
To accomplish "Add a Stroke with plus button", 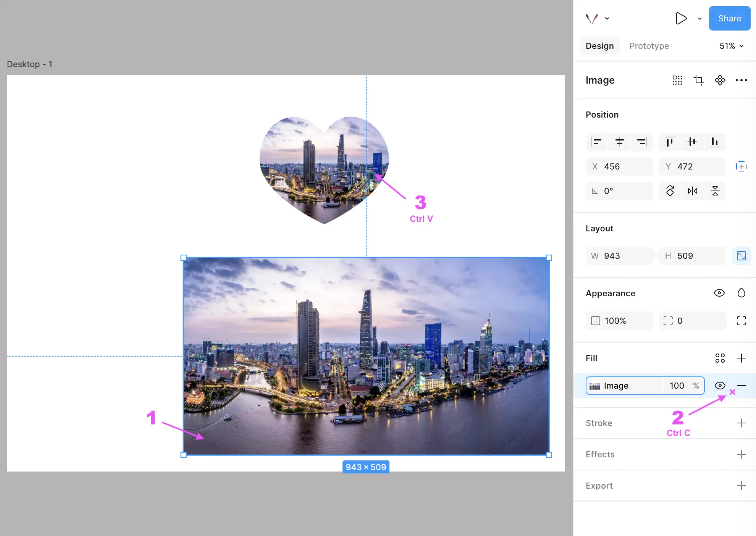I will pos(741,423).
